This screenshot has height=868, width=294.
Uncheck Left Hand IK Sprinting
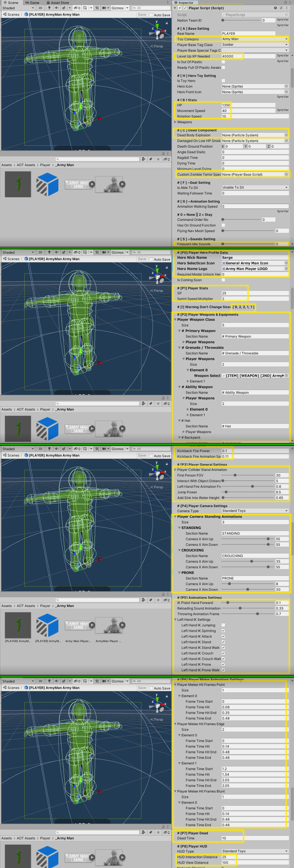coord(223,631)
